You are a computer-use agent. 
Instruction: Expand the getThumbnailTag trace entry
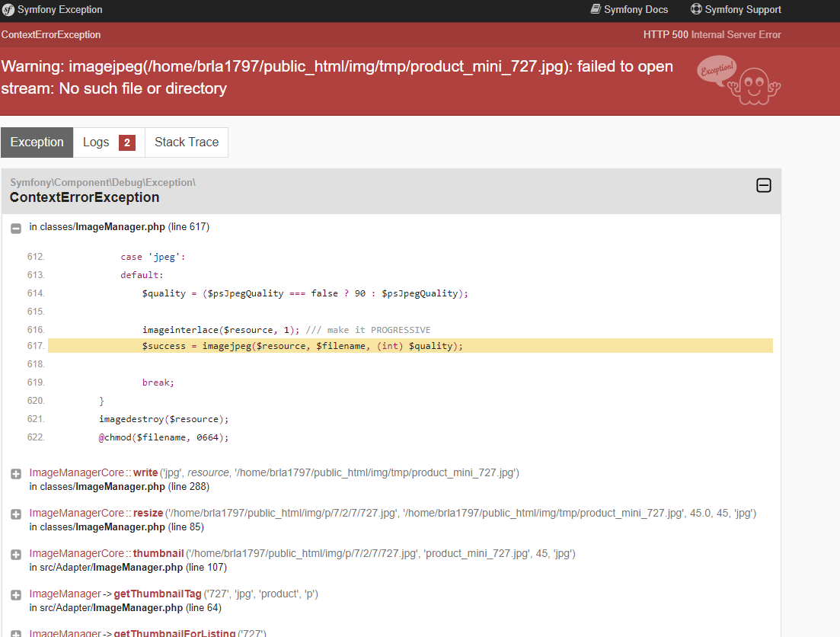point(16,594)
